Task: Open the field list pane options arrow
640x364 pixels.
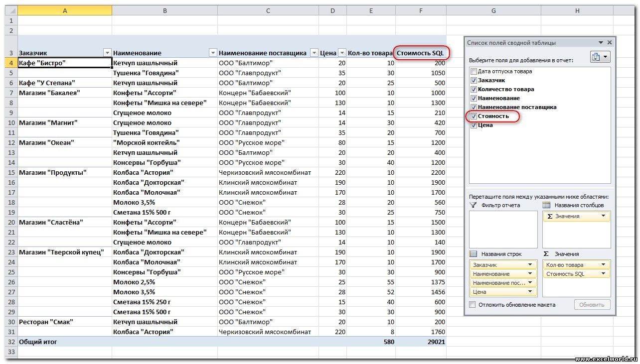Action: (x=601, y=43)
